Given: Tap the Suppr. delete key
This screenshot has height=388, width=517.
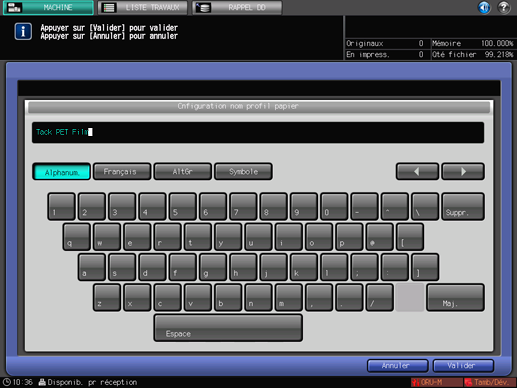Looking at the screenshot, I should [x=463, y=206].
